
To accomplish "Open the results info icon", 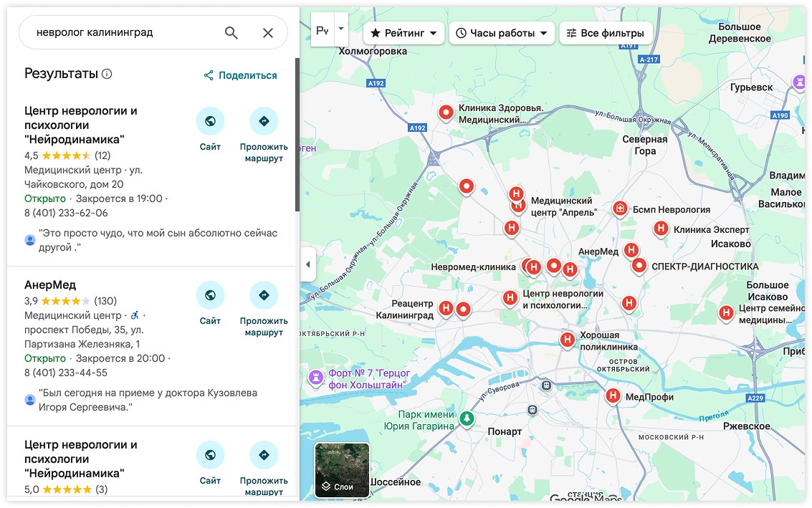I will [107, 74].
